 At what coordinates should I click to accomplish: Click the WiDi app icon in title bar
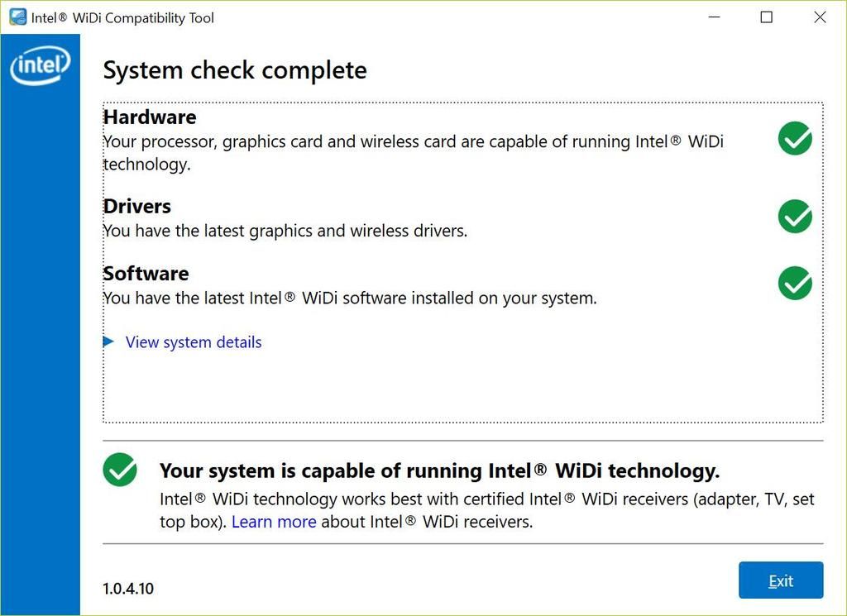pos(17,17)
